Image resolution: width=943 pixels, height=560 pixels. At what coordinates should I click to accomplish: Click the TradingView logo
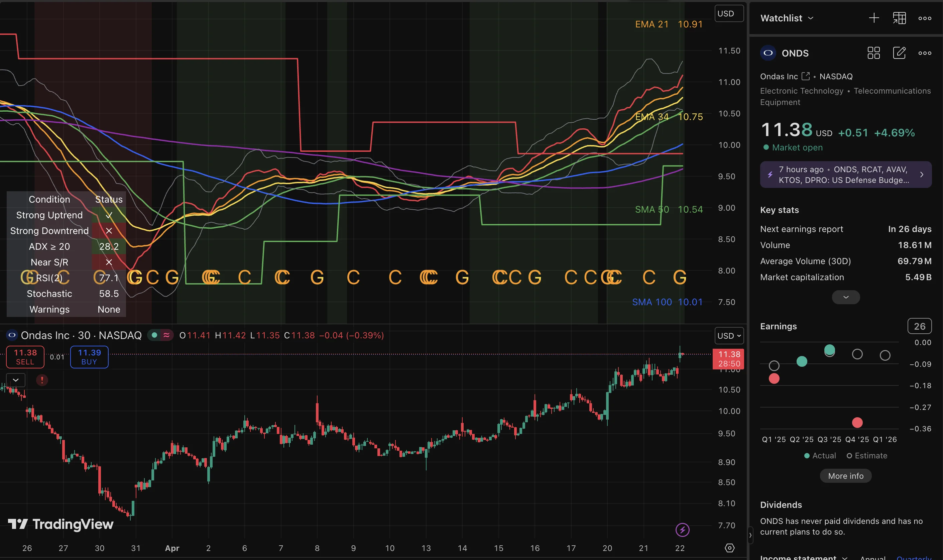click(61, 524)
